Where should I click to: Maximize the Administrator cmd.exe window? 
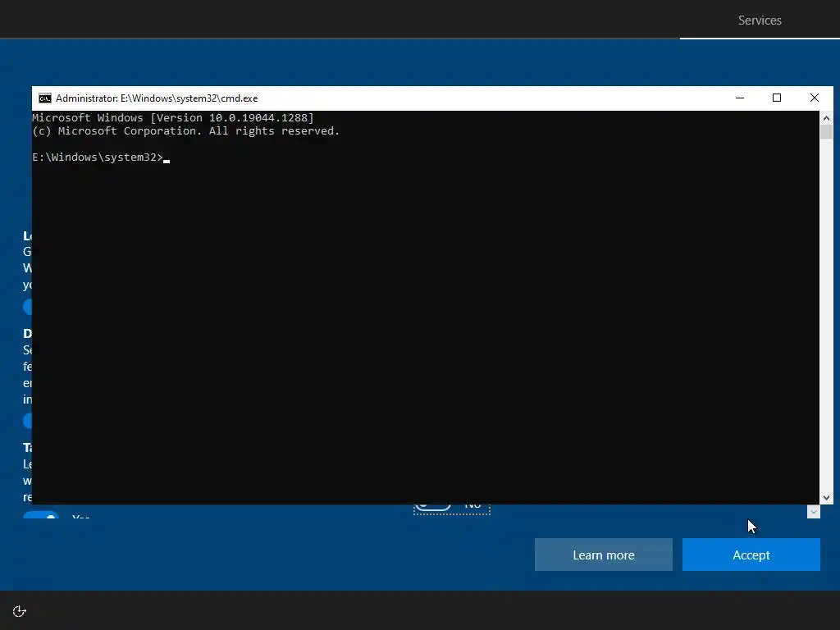coord(777,98)
